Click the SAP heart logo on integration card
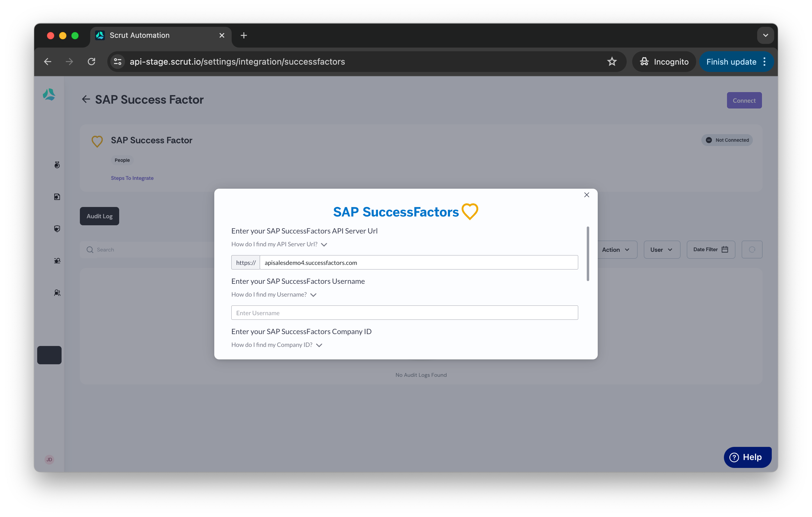Viewport: 812px width, 517px height. click(x=97, y=141)
